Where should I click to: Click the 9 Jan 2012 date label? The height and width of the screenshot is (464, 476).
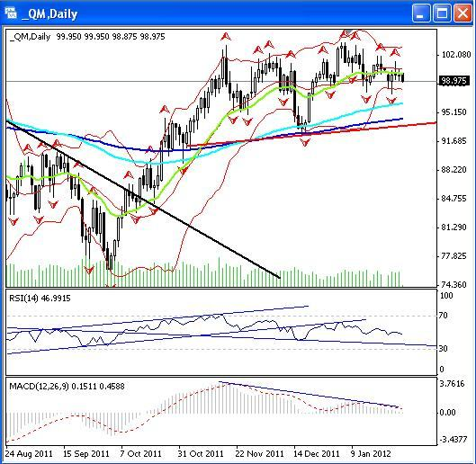pos(371,454)
